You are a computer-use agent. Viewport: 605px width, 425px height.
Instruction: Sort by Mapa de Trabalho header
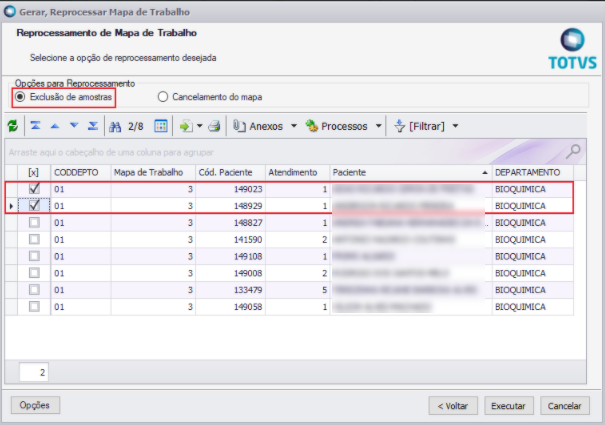153,173
